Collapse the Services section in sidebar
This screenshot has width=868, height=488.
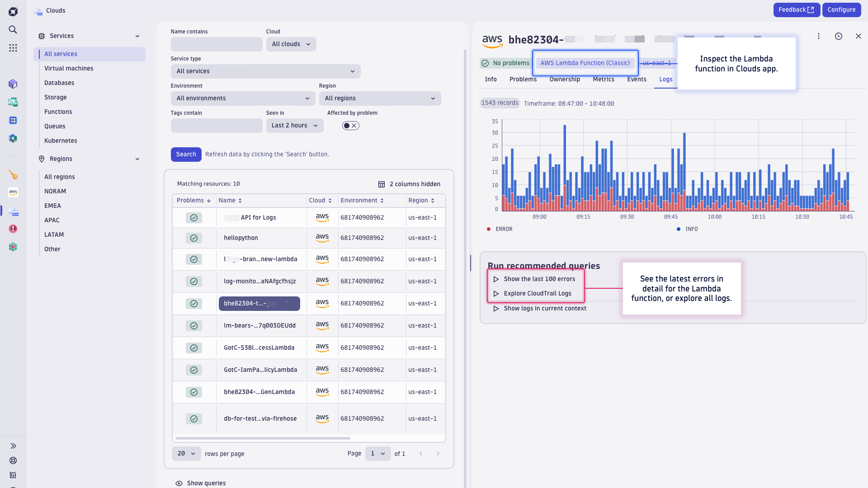coord(137,36)
